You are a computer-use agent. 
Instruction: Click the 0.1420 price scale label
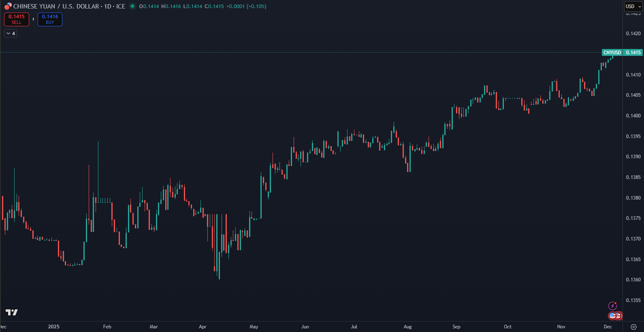pos(633,34)
